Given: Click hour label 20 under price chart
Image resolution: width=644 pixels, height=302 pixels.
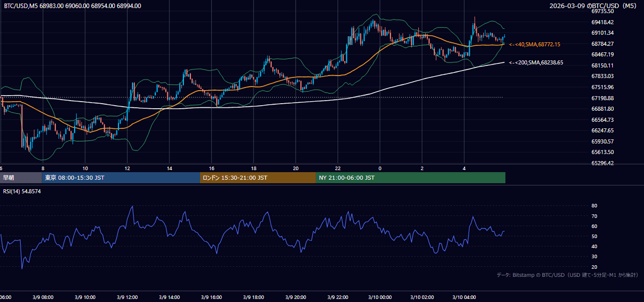Looking at the screenshot, I should pos(296,168).
